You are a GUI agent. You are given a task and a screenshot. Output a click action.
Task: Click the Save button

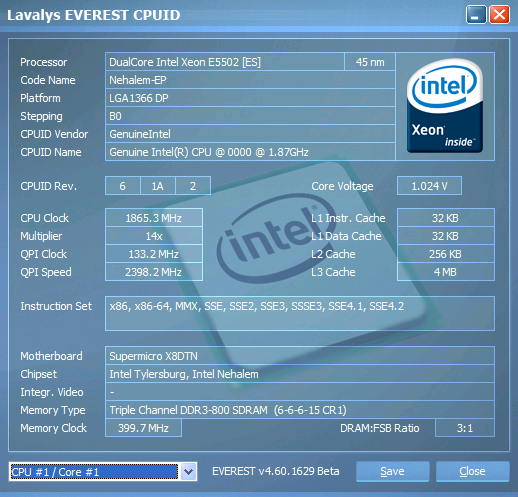coord(392,471)
